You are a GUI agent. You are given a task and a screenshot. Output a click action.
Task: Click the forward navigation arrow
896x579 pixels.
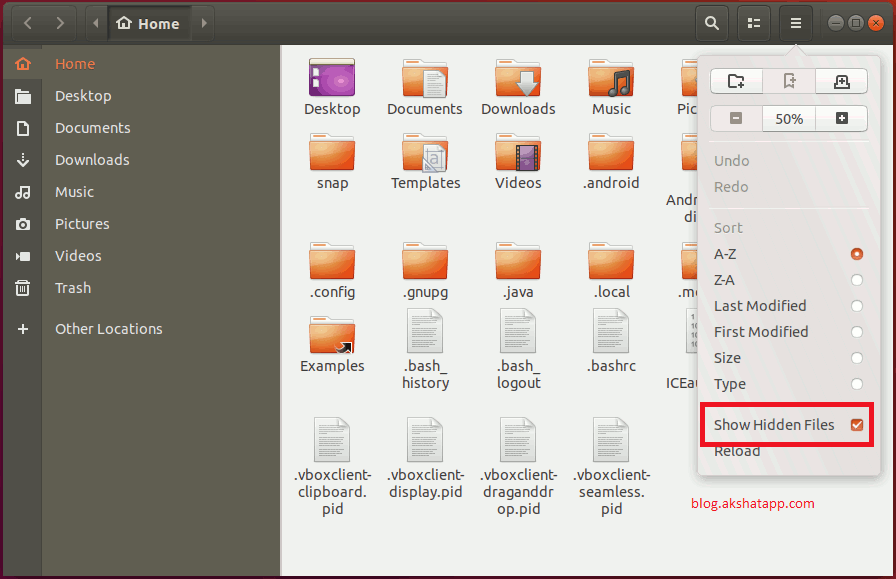59,22
